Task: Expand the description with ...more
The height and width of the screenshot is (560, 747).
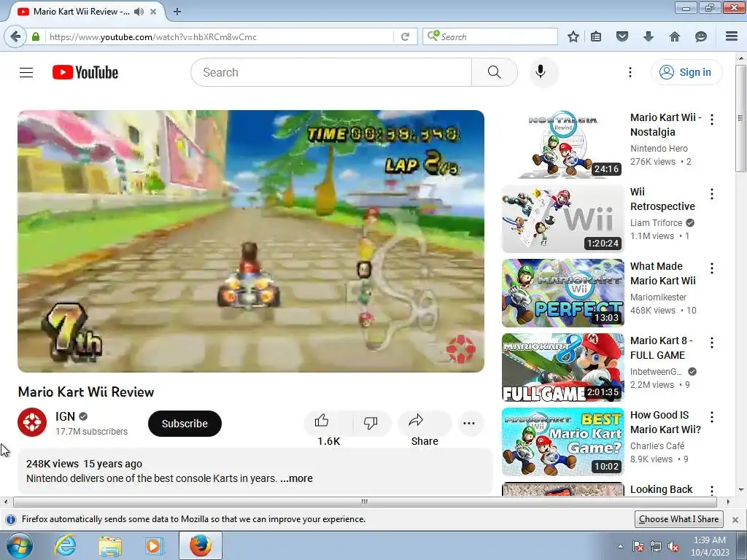Action: (296, 478)
